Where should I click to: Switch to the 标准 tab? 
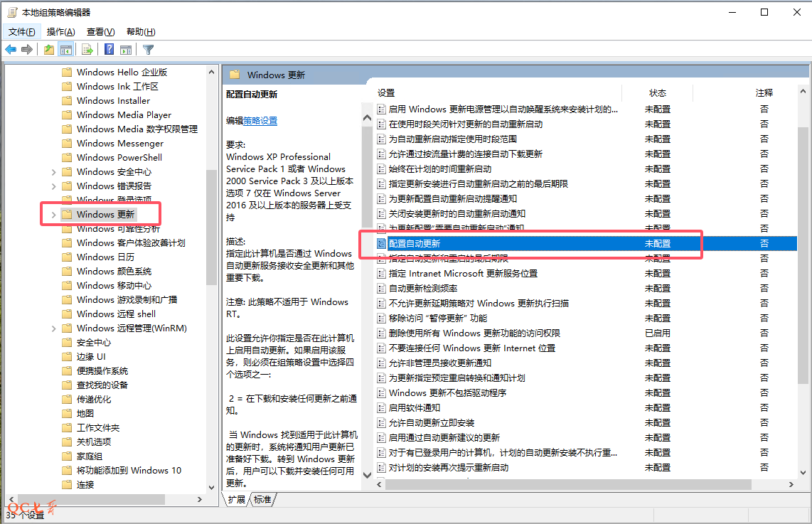click(262, 500)
